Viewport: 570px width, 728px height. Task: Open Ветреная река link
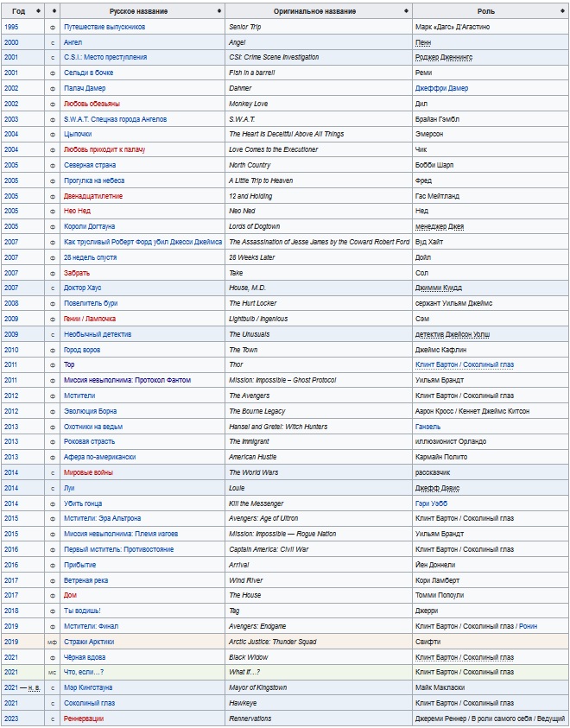[x=85, y=580]
